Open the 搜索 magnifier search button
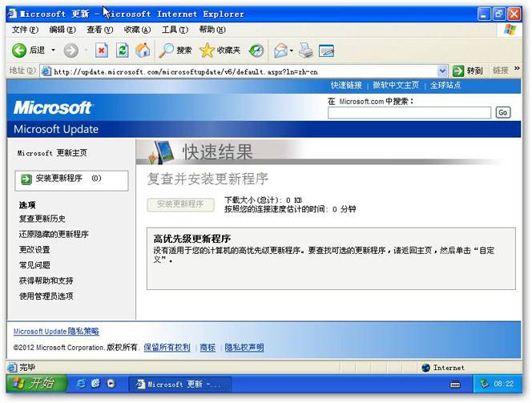 (175, 50)
